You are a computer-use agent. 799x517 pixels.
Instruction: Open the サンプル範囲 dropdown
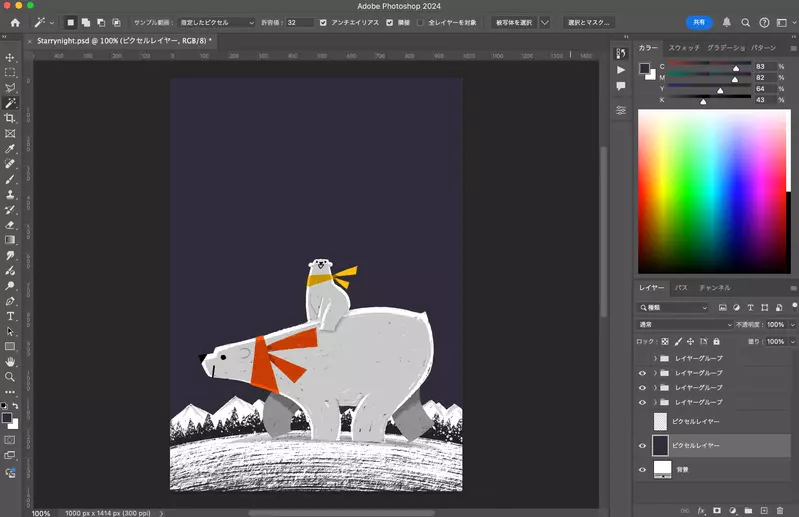point(217,22)
